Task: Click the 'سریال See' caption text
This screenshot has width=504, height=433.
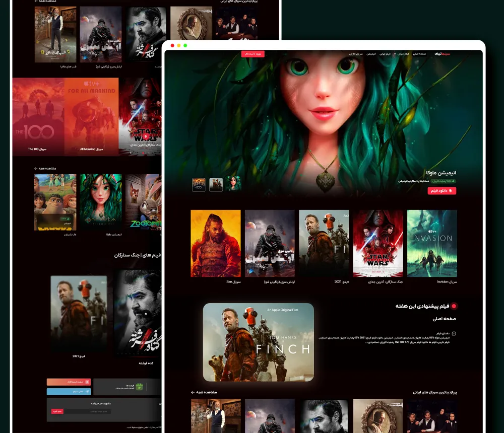Action: coord(233,282)
